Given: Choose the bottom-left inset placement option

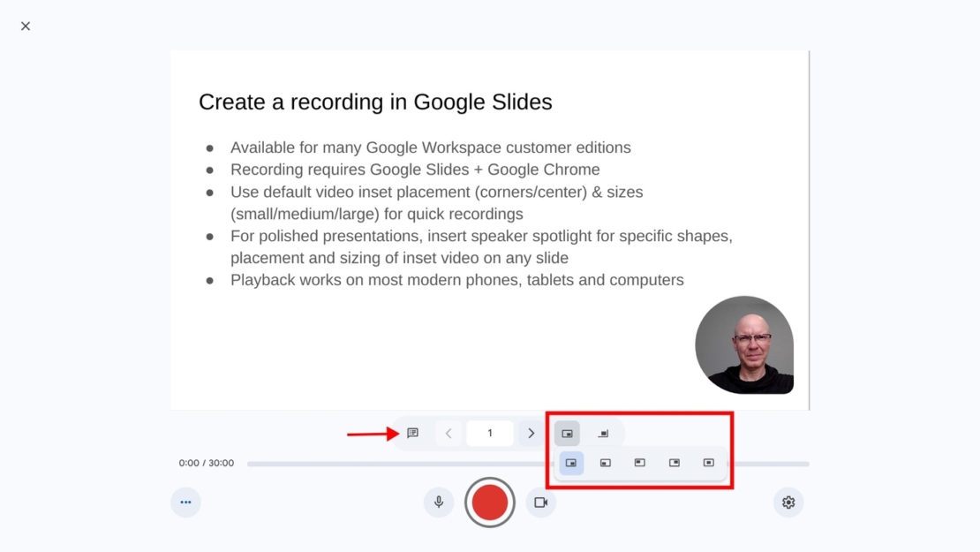Looking at the screenshot, I should click(x=606, y=462).
